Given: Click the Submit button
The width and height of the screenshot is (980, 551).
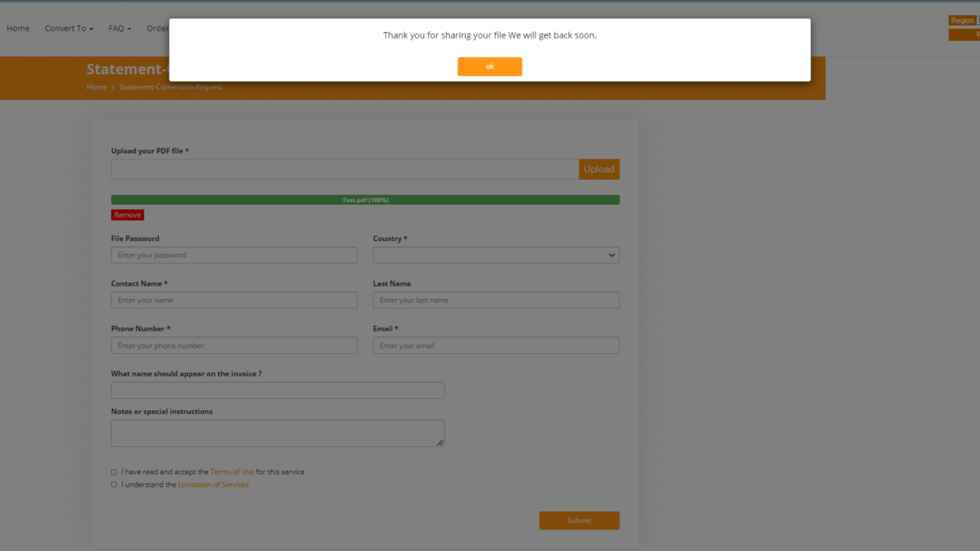Looking at the screenshot, I should coord(579,520).
